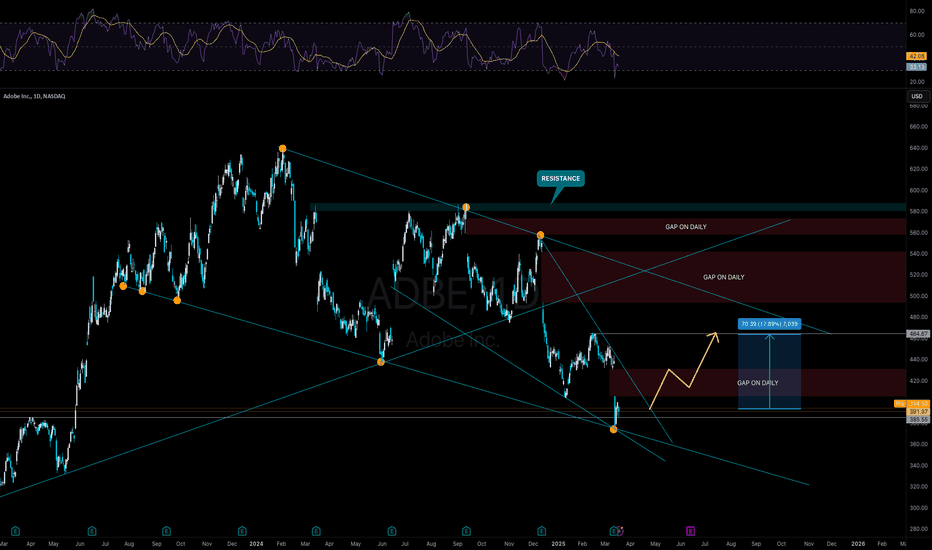Open the September 2023 earnings marker icon
932x550 pixels.
tap(166, 530)
